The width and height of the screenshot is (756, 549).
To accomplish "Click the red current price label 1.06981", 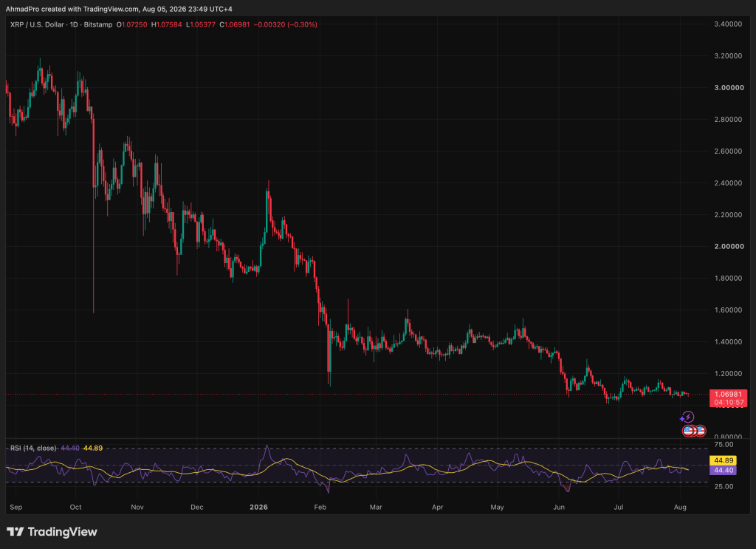I will point(728,394).
